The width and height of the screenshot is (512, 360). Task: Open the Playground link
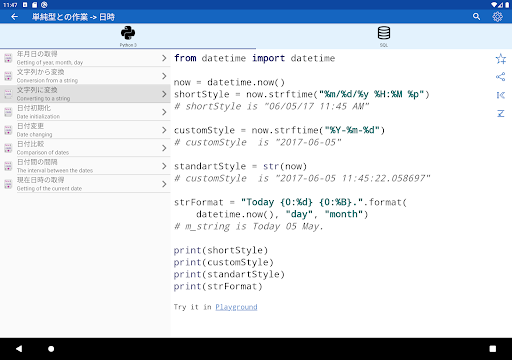pos(236,307)
